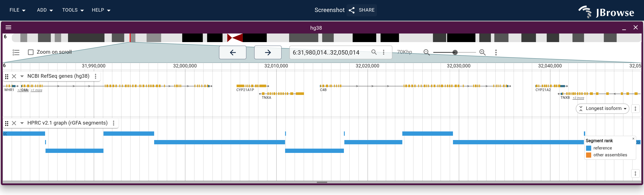Click the RefSeq track height resize arrow icon

[x=635, y=108]
